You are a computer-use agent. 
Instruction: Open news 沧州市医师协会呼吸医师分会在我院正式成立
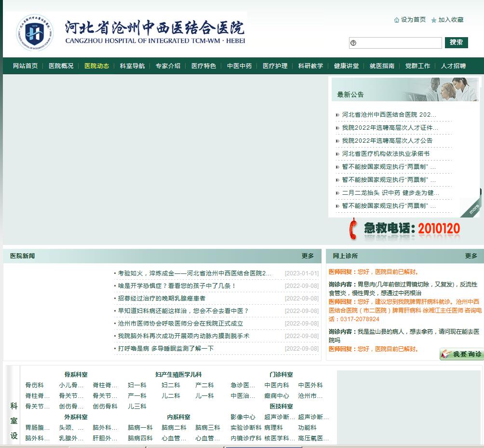pos(181,324)
